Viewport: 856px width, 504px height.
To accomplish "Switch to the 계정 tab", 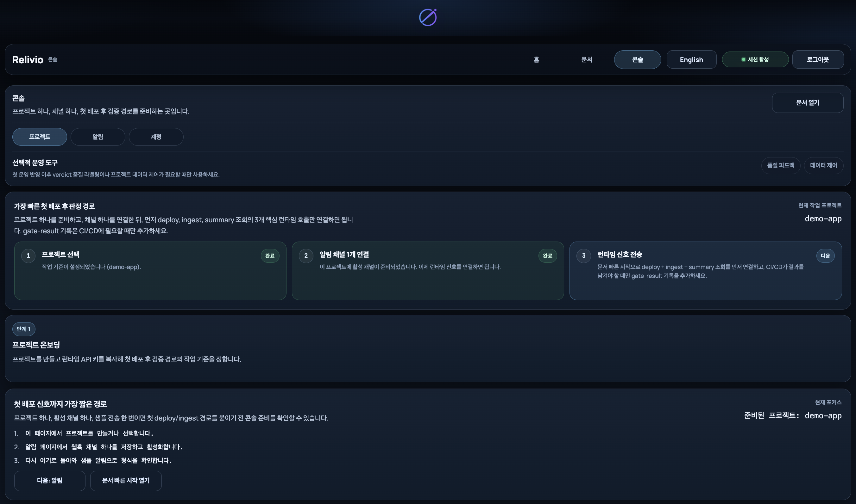I will [x=156, y=137].
